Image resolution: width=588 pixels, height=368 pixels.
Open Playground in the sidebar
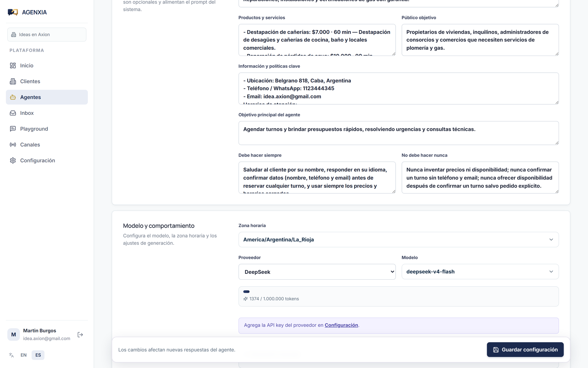(x=47, y=129)
